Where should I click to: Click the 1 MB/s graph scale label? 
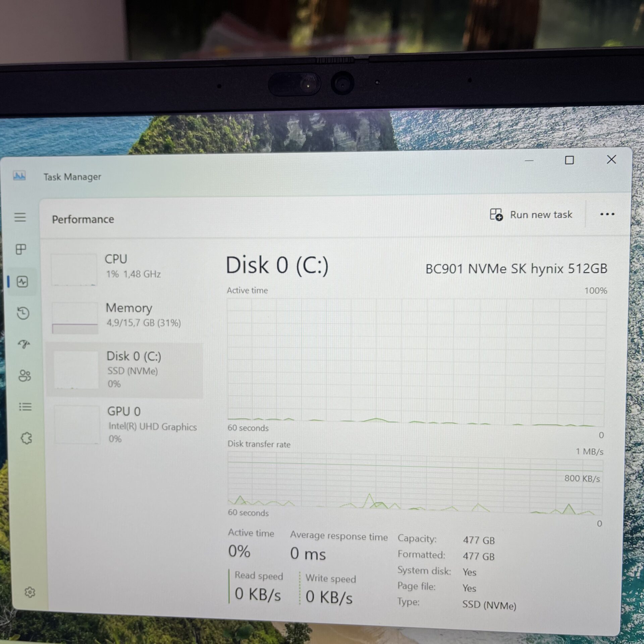pyautogui.click(x=589, y=451)
